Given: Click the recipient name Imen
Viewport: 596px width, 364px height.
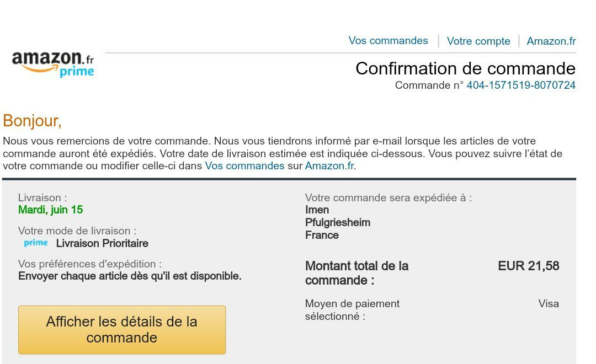Looking at the screenshot, I should click(x=317, y=210).
